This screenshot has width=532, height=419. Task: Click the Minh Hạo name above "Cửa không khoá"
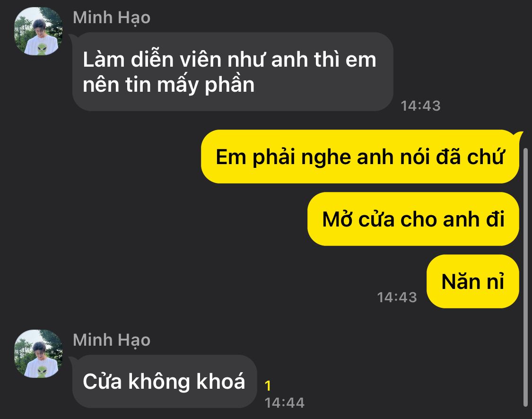point(112,340)
